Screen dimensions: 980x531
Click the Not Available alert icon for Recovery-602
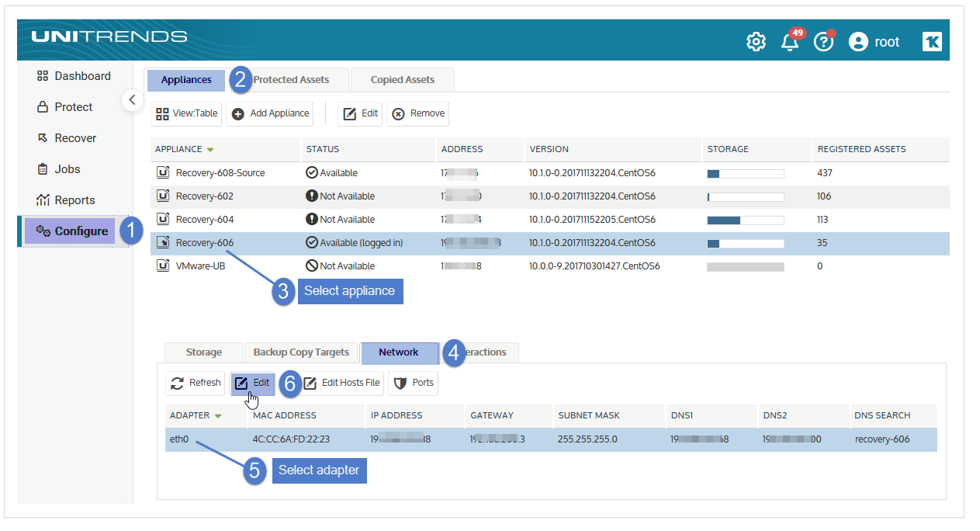(312, 196)
